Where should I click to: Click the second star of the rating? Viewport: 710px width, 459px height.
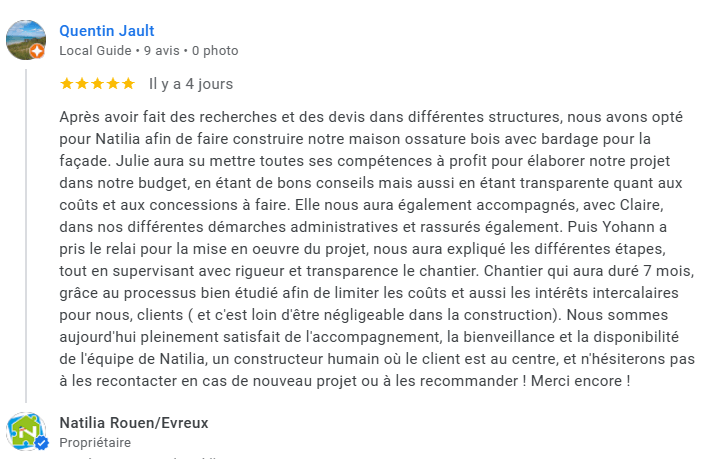(82, 83)
